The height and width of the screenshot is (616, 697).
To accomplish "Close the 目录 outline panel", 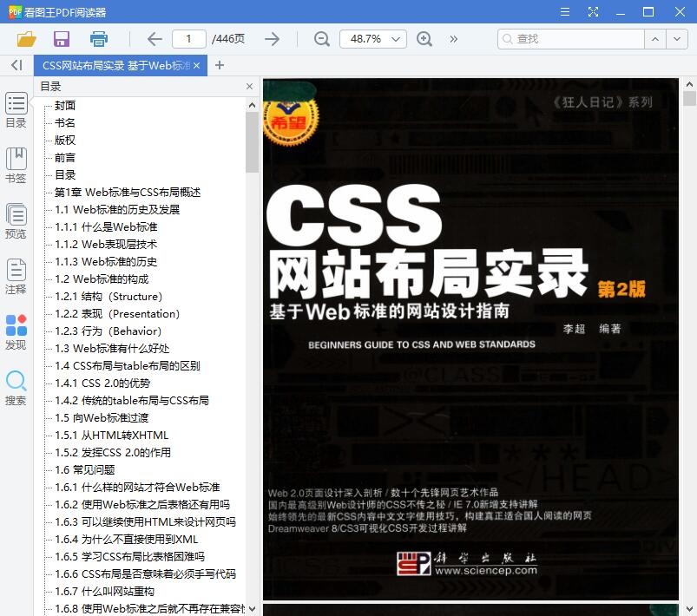I will click(x=249, y=86).
